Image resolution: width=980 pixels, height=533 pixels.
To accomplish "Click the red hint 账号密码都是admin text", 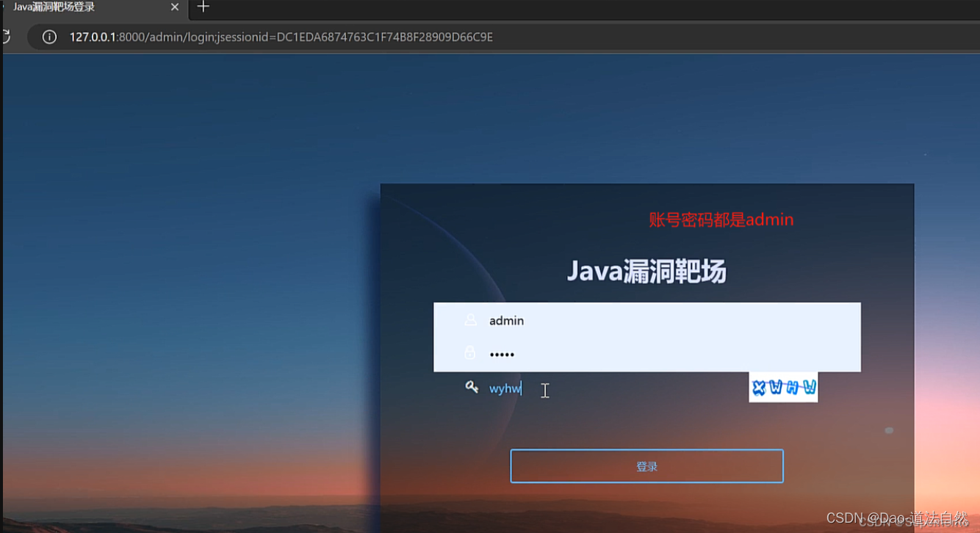I will 721,220.
